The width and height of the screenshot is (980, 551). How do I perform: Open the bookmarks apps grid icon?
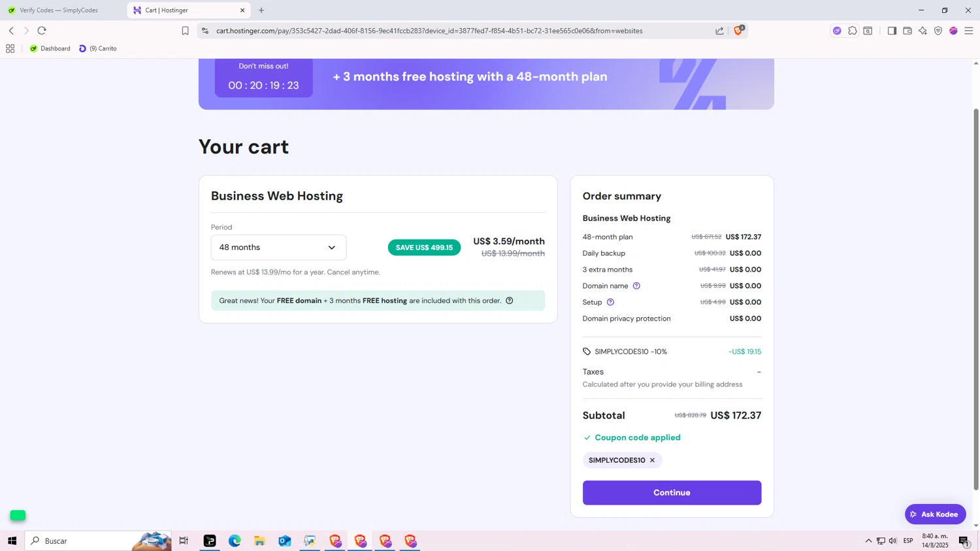pos(10,48)
